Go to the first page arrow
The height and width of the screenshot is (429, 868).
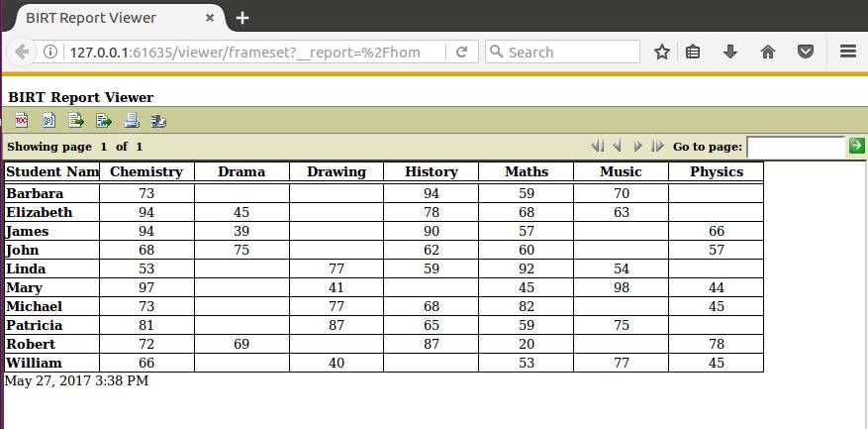[597, 147]
